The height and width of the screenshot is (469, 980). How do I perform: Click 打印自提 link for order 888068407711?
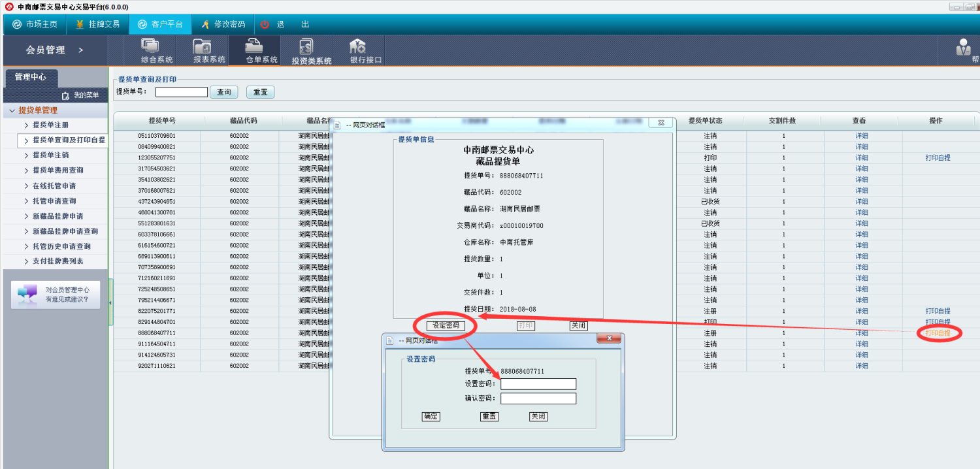pos(938,333)
